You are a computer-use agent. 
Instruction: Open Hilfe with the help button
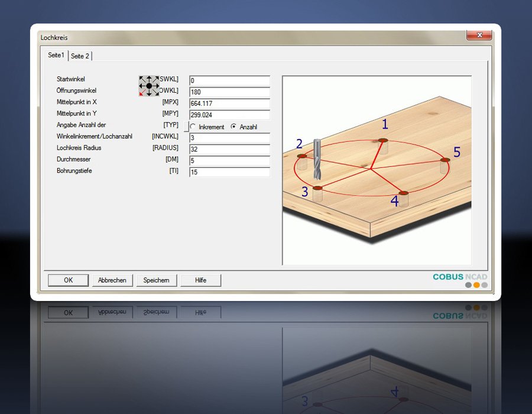coord(200,280)
